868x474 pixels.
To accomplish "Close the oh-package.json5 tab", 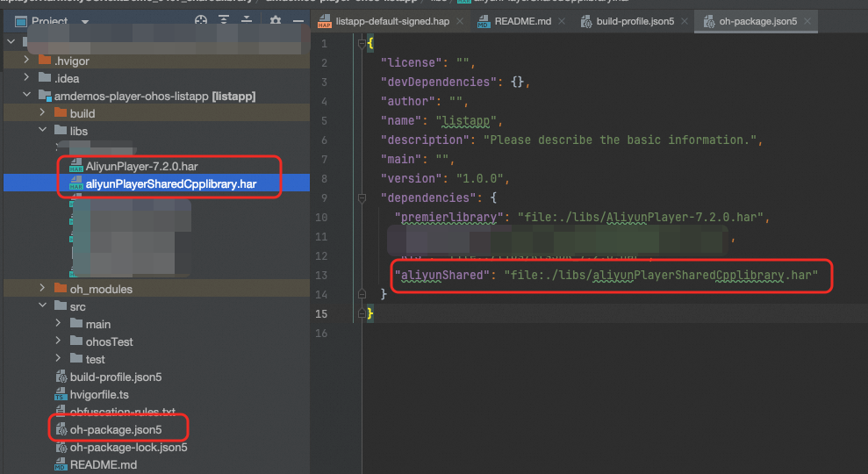I will tap(807, 21).
